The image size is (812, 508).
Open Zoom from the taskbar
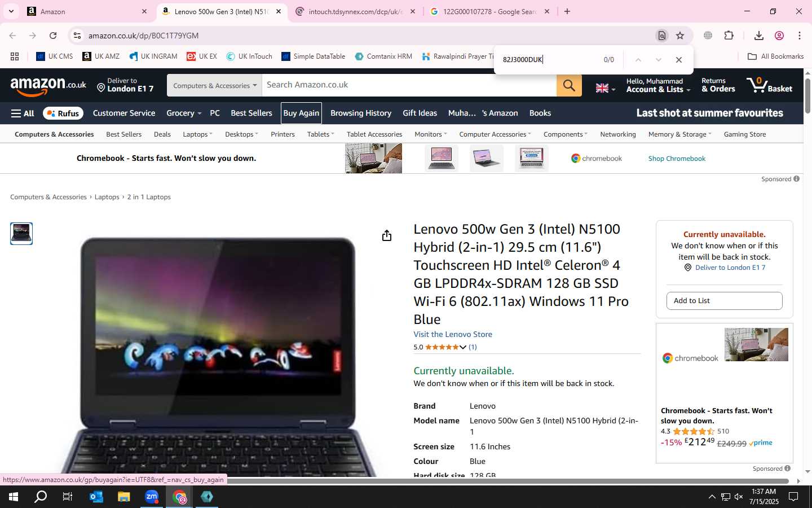pos(152,497)
